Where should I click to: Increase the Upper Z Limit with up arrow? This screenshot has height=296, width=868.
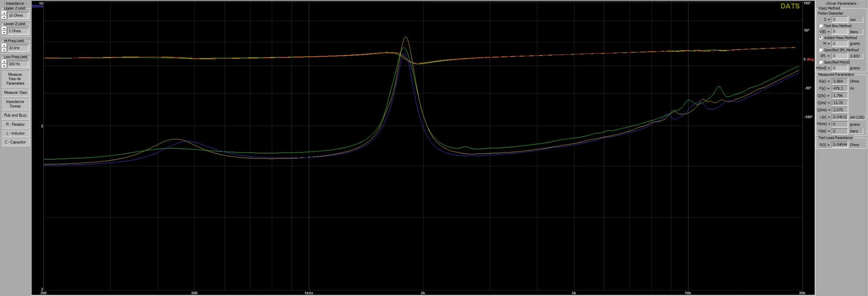[x=4, y=13]
